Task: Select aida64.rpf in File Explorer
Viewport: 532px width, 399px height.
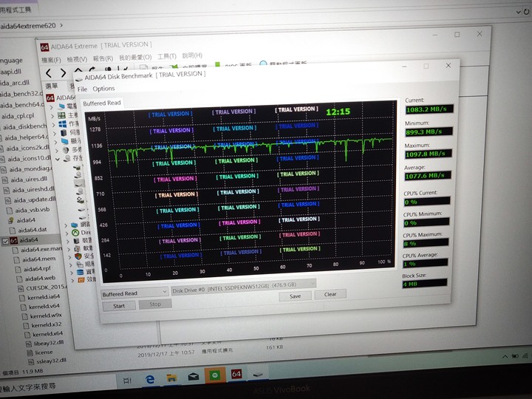Action: point(33,269)
